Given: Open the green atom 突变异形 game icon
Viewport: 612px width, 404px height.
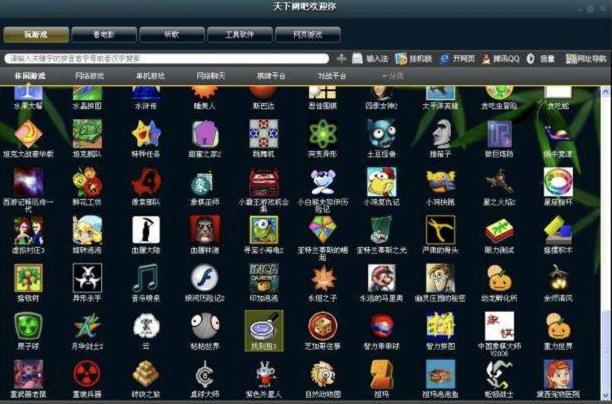Looking at the screenshot, I should (x=323, y=134).
